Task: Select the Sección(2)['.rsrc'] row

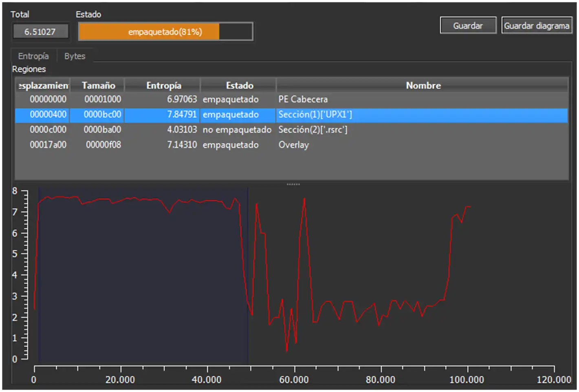Action: (x=291, y=130)
